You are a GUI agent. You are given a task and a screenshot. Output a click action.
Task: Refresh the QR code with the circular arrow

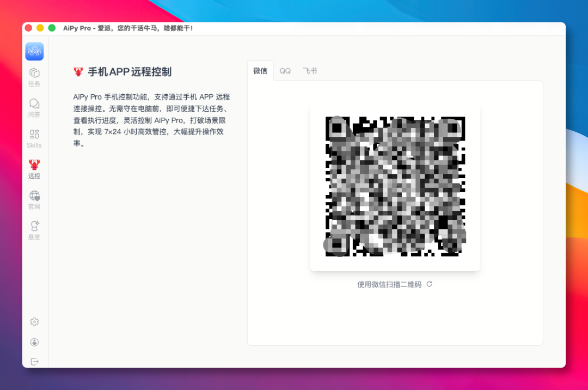tap(430, 284)
